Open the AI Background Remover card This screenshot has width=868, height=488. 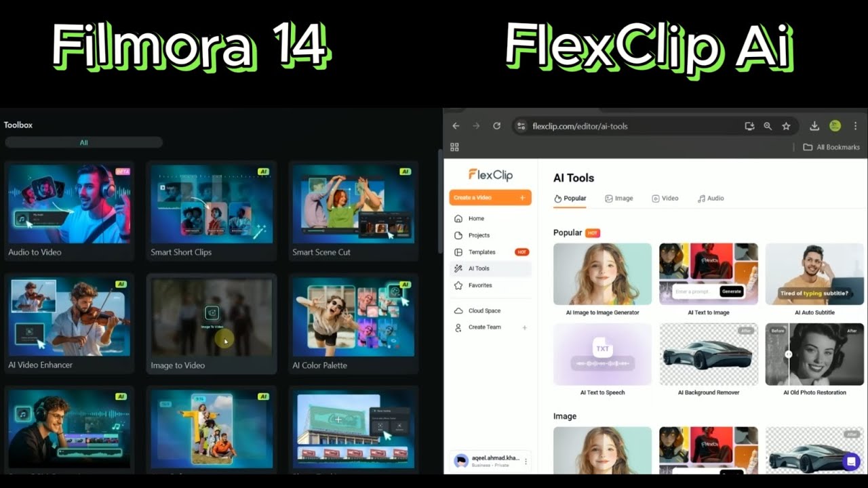point(709,359)
